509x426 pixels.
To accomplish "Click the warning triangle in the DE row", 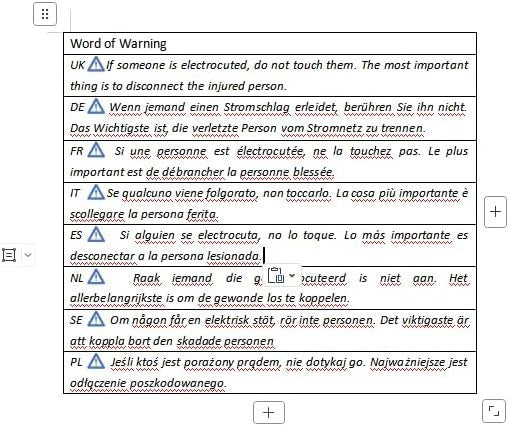I will (x=96, y=107).
